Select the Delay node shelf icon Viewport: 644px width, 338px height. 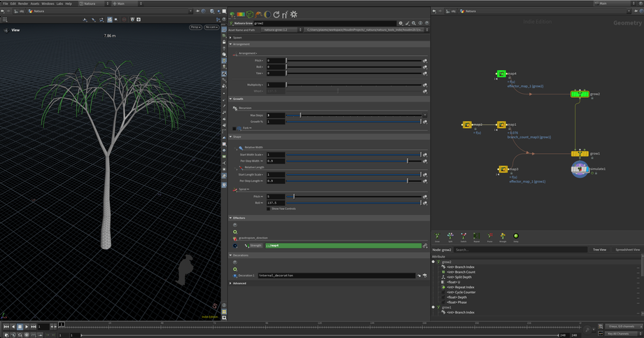[516, 237]
